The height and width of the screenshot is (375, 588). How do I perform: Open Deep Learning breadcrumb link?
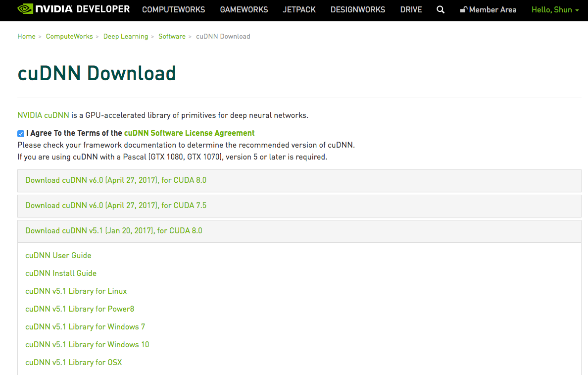point(126,37)
